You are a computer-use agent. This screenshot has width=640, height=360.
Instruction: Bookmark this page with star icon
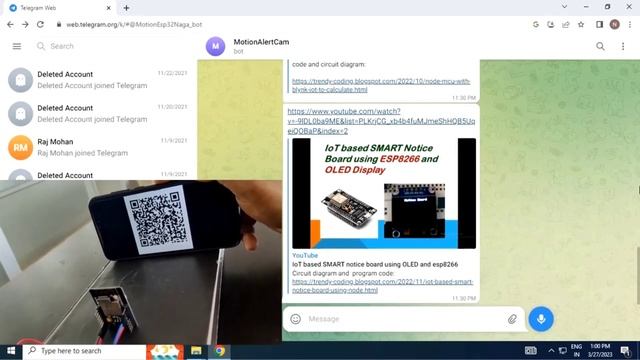(x=581, y=24)
